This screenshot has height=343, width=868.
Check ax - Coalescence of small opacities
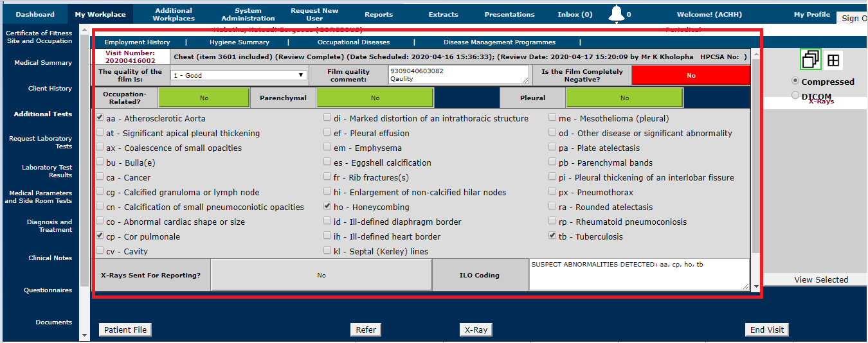tap(100, 148)
